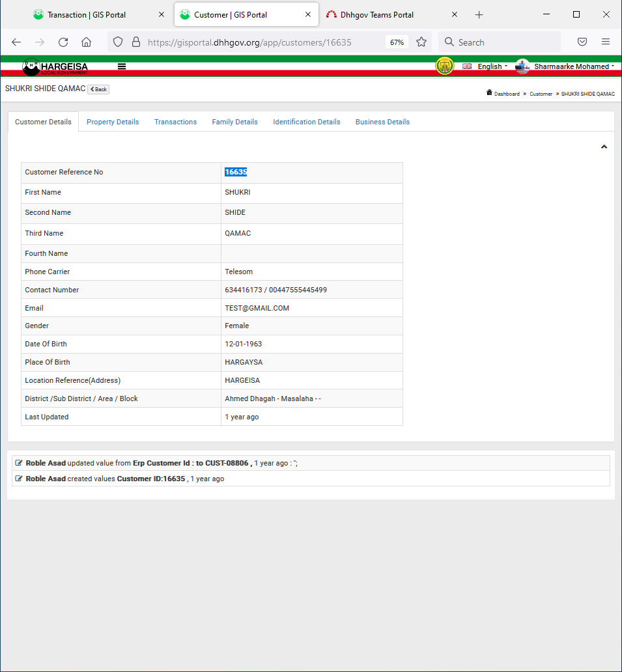
Task: Go to Dashboard via breadcrumb
Action: point(507,94)
